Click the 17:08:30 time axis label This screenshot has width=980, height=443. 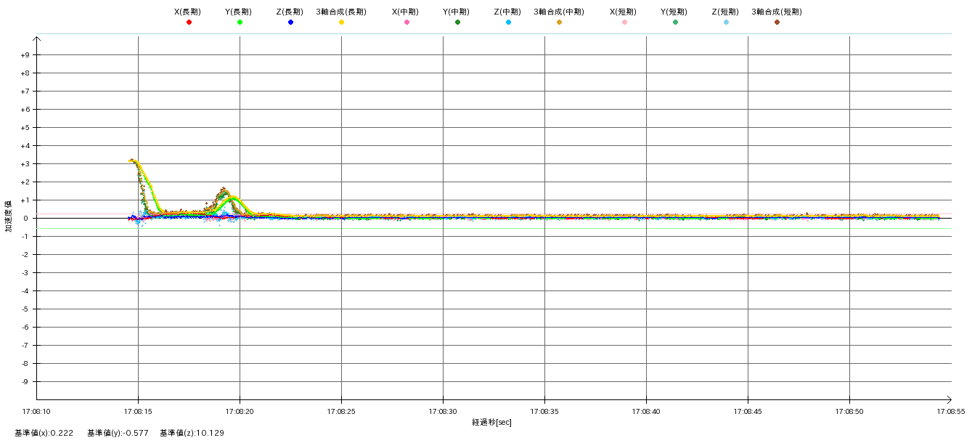click(443, 411)
